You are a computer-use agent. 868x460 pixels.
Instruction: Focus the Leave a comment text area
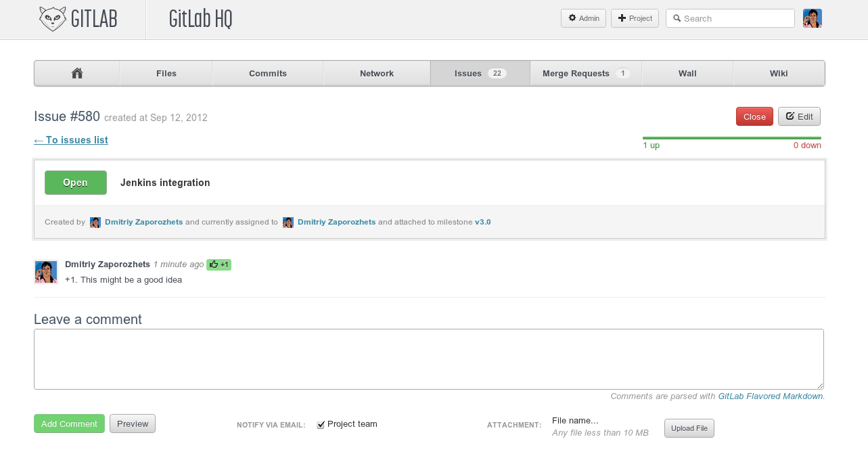(429, 359)
